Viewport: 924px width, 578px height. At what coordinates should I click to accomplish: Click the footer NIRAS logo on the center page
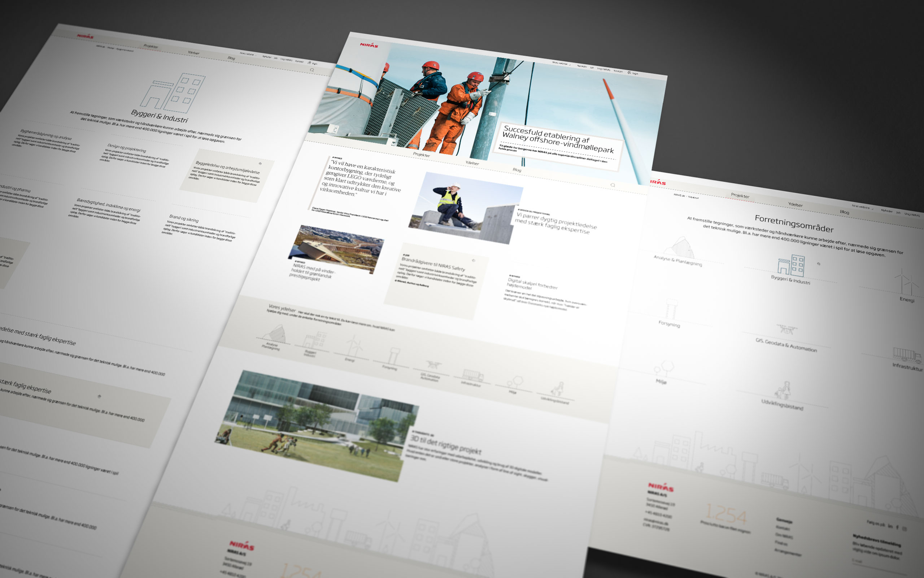click(x=242, y=545)
